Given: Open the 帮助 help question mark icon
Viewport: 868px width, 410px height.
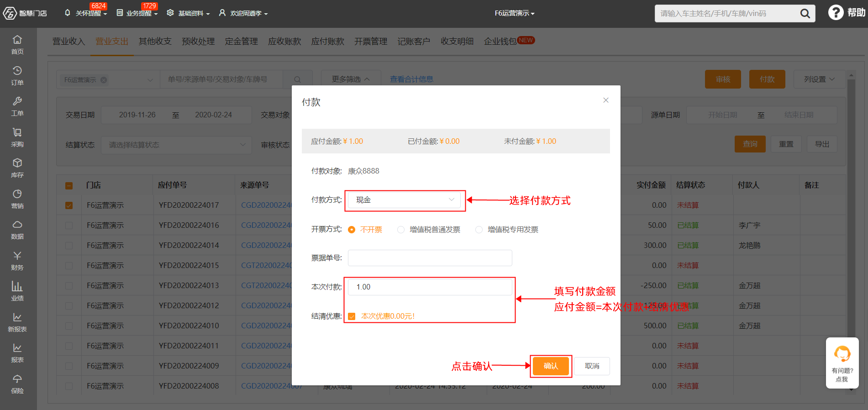Looking at the screenshot, I should 836,12.
